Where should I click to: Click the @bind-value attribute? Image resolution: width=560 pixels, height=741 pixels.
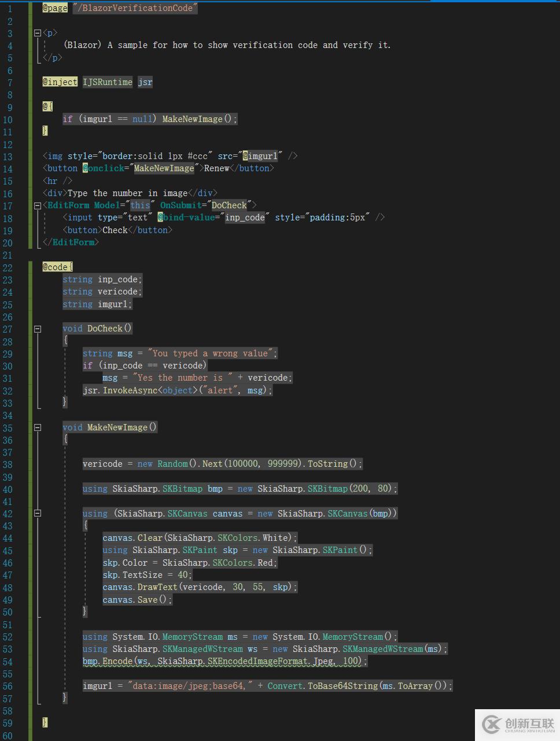click(186, 217)
